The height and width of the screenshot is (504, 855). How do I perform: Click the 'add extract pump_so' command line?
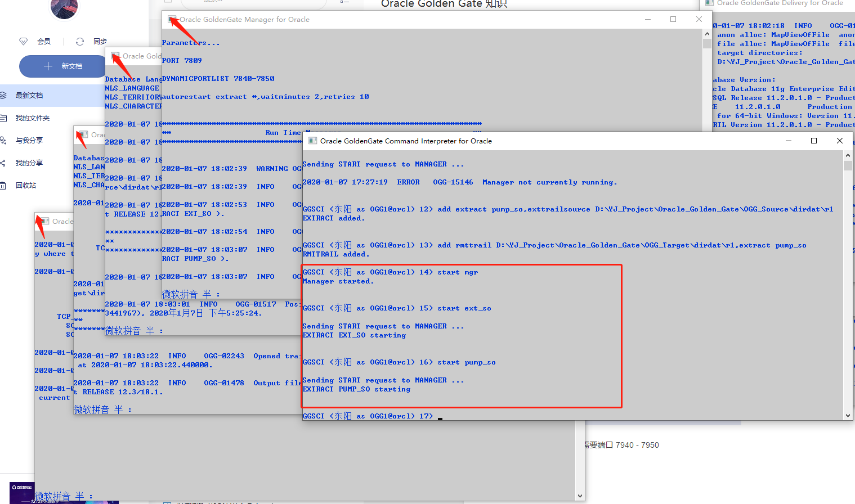[568, 209]
